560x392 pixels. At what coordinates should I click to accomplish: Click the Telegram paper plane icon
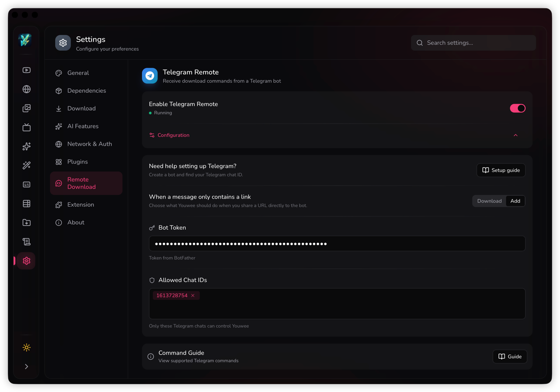[150, 76]
